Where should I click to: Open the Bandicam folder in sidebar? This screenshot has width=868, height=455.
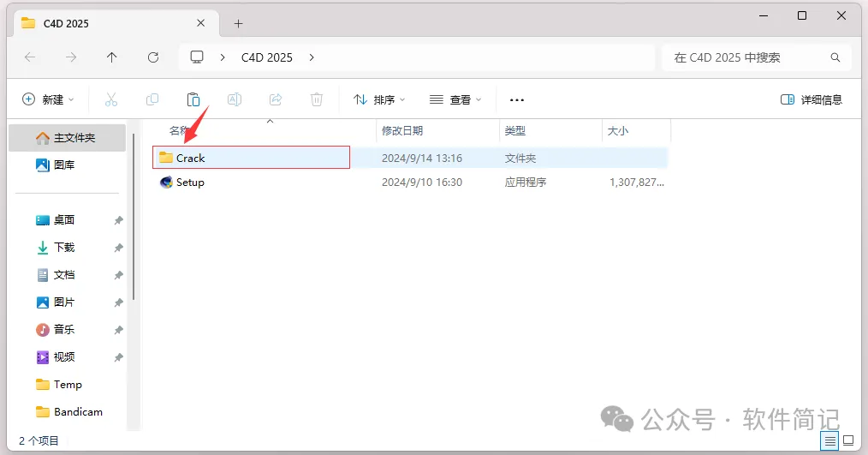point(68,412)
